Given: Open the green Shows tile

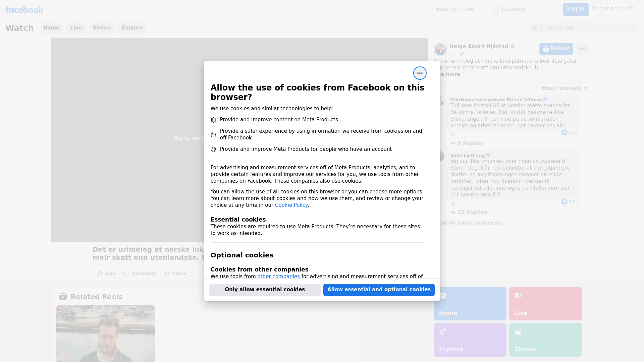Looking at the screenshot, I should [x=545, y=340].
